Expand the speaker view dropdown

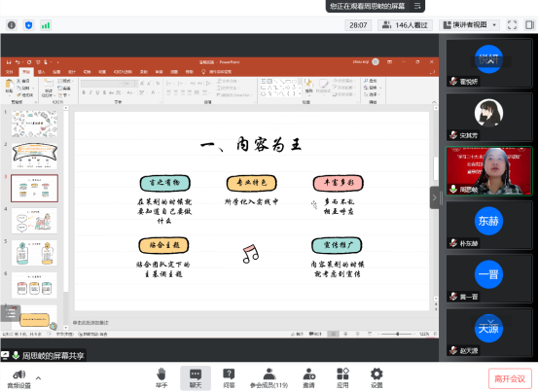(x=494, y=24)
